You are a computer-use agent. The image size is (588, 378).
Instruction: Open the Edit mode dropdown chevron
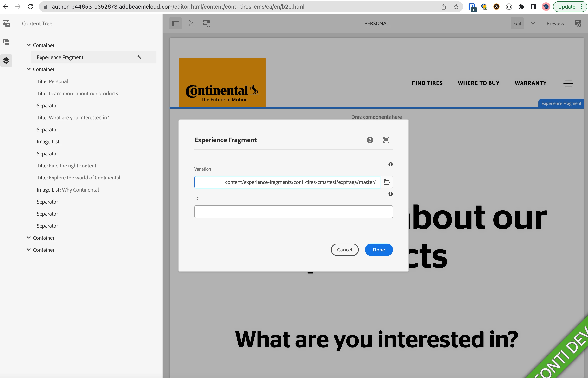click(x=533, y=23)
